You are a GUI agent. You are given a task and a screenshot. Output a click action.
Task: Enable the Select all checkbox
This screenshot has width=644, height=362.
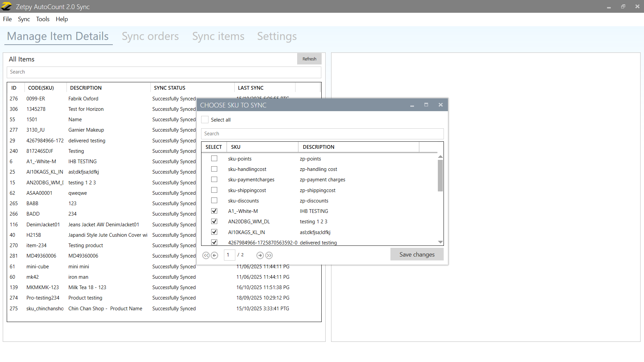click(205, 120)
